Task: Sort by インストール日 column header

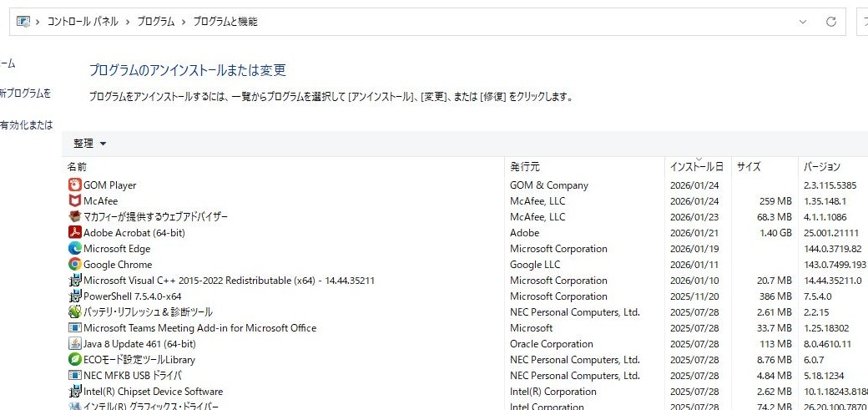Action: (696, 167)
